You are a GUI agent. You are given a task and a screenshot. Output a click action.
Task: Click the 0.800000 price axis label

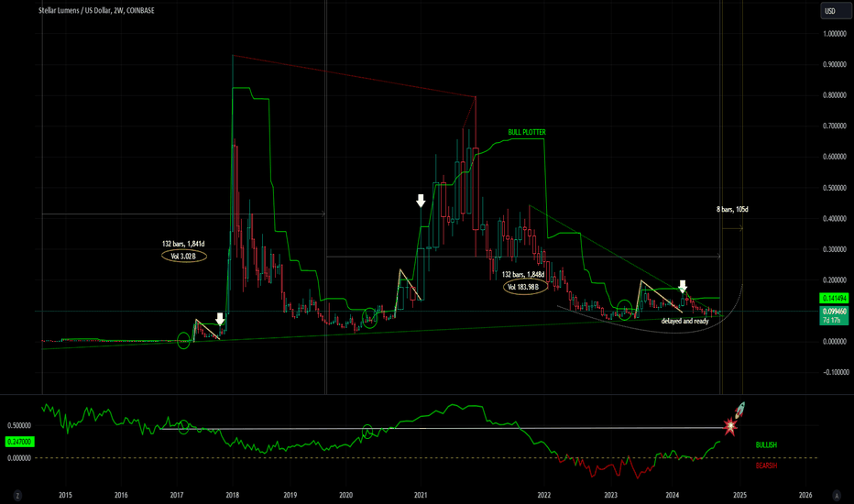pyautogui.click(x=836, y=95)
